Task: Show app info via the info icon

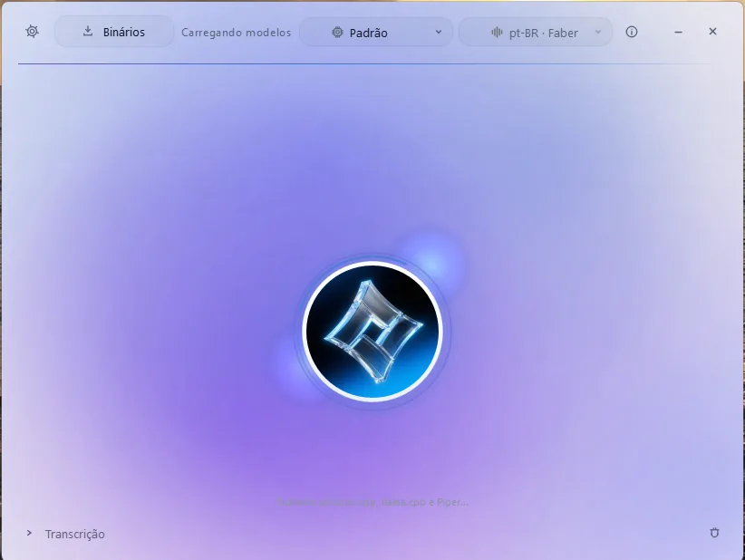Action: tap(632, 32)
